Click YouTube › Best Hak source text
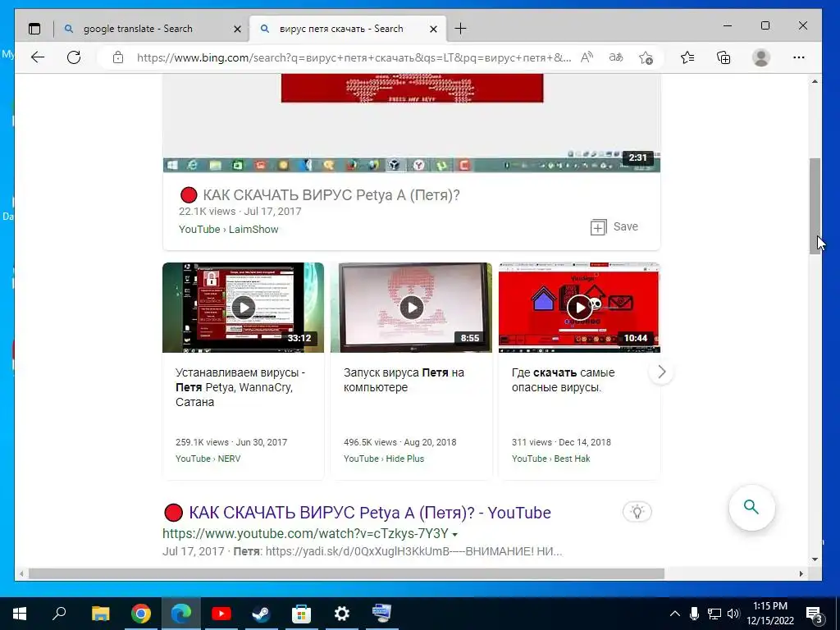This screenshot has height=630, width=840. pyautogui.click(x=550, y=459)
